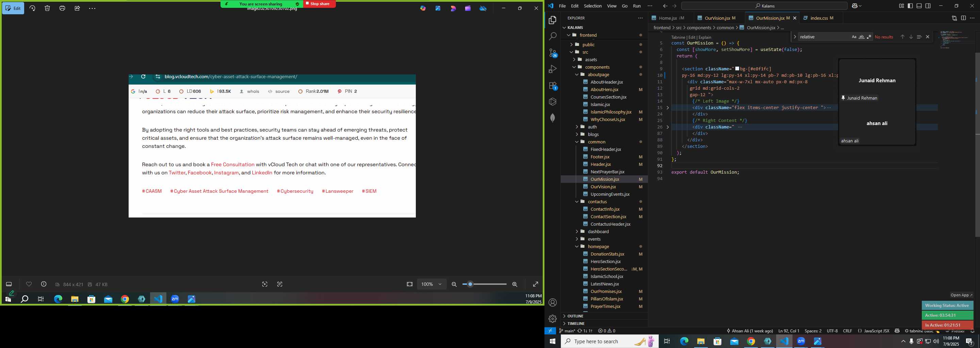The height and width of the screenshot is (348, 980).
Task: Open Zoom app in Windows taskbar
Action: click(x=801, y=342)
